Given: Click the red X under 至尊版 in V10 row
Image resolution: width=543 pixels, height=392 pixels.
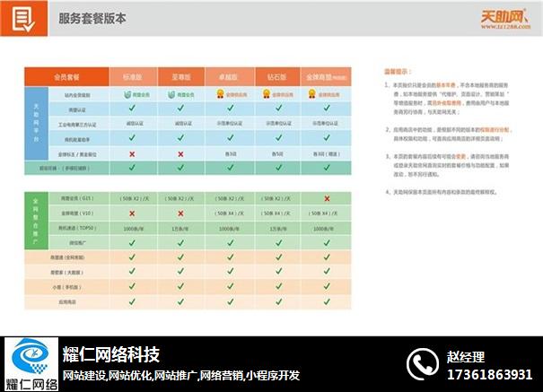Looking at the screenshot, I should pyautogui.click(x=180, y=213).
